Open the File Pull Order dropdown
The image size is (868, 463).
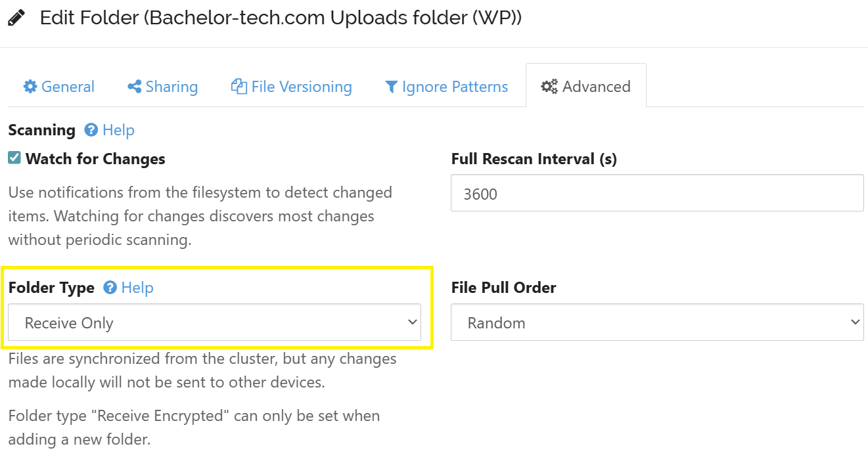click(657, 322)
